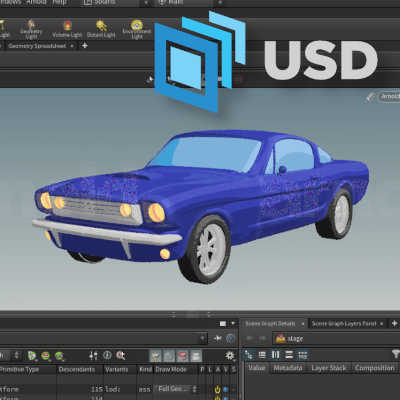Expand the scene graph path field dropdown arrow
Screen dimensions: 400x400
tap(202, 339)
